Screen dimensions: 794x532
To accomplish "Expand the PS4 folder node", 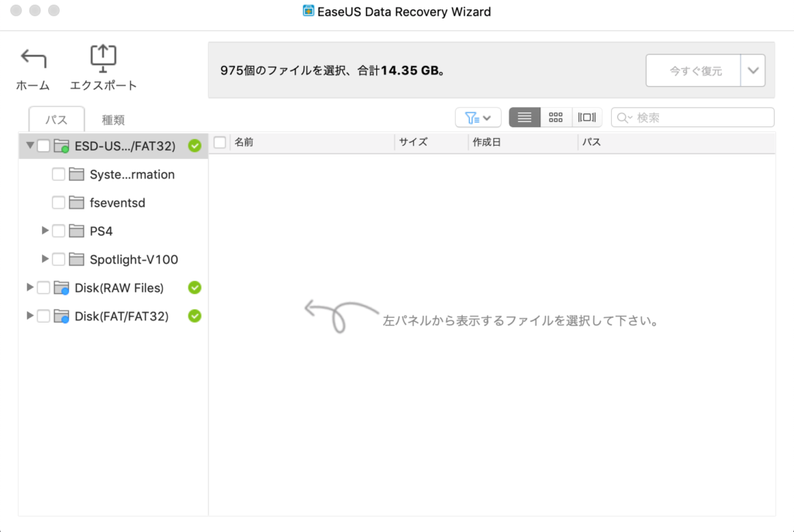I will (x=45, y=230).
